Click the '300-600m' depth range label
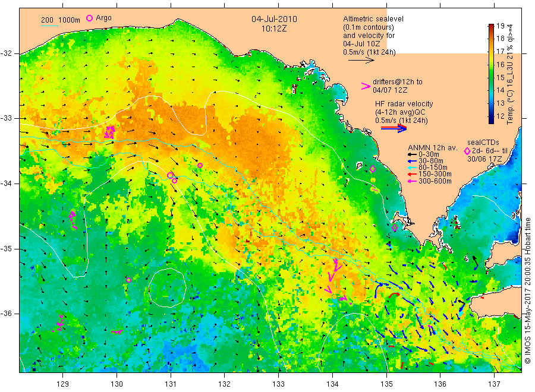The image size is (535, 392). pyautogui.click(x=435, y=181)
